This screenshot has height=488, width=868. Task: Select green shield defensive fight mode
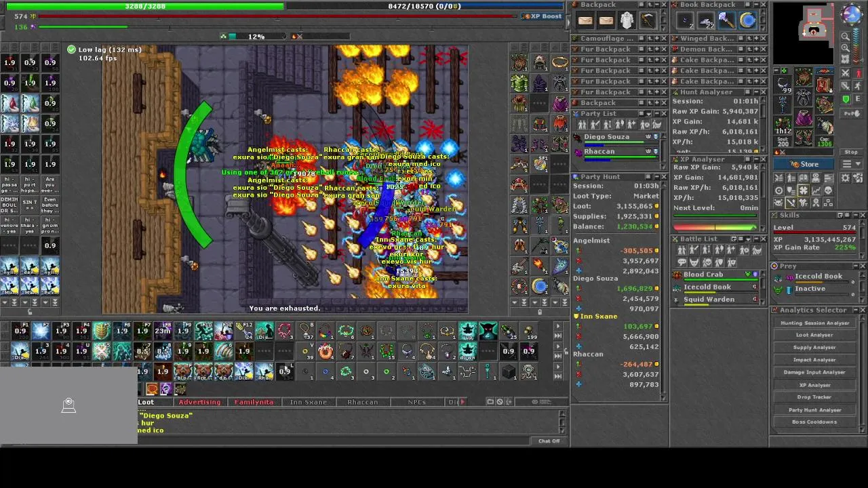click(846, 100)
